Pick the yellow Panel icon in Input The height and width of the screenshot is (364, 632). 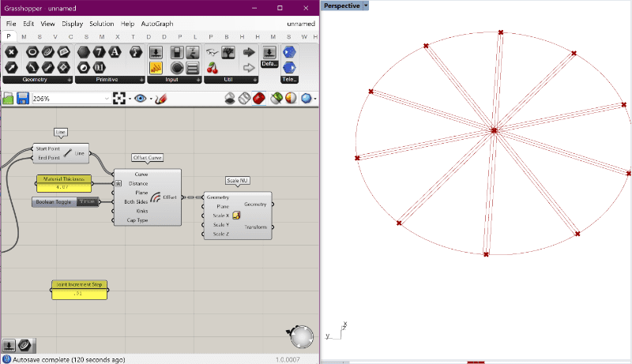click(x=156, y=68)
